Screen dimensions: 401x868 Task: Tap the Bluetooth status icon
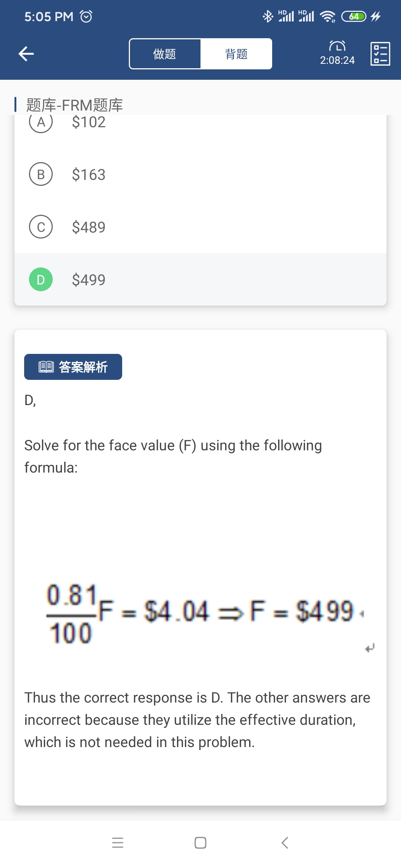267,16
